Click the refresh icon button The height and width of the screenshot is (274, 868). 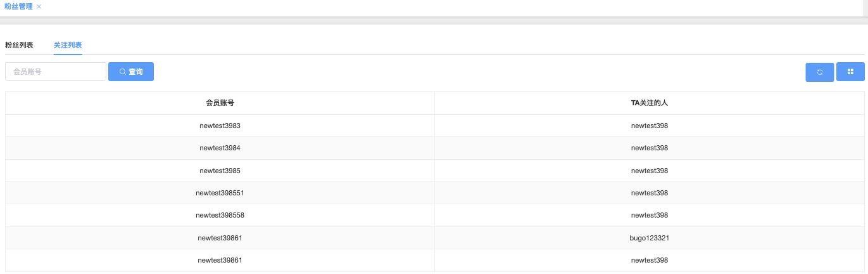click(819, 72)
